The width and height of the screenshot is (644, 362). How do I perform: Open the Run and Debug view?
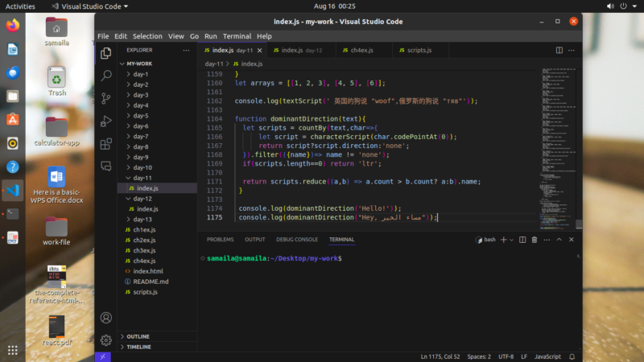coord(106,121)
